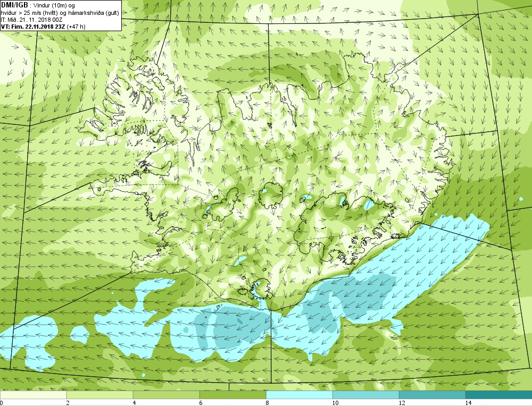Click the legend scale number '4'
Screen dimensions: 532x406
click(135, 403)
